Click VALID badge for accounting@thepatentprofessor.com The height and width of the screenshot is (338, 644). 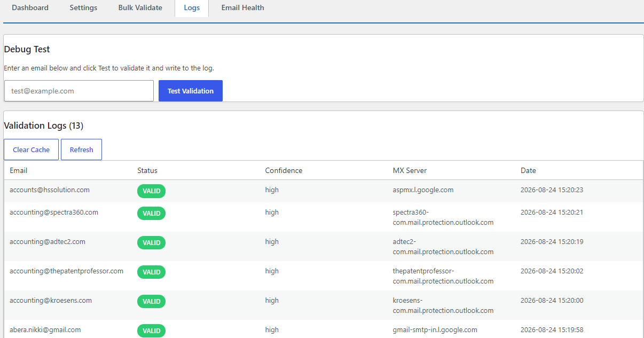151,272
